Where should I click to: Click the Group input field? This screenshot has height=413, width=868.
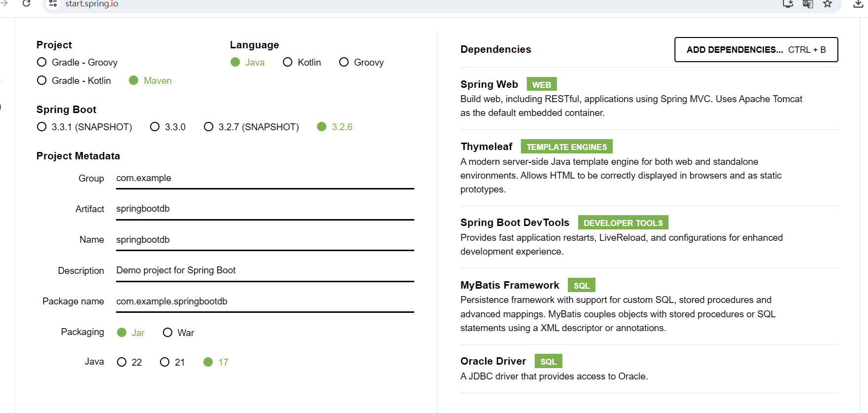click(x=265, y=179)
